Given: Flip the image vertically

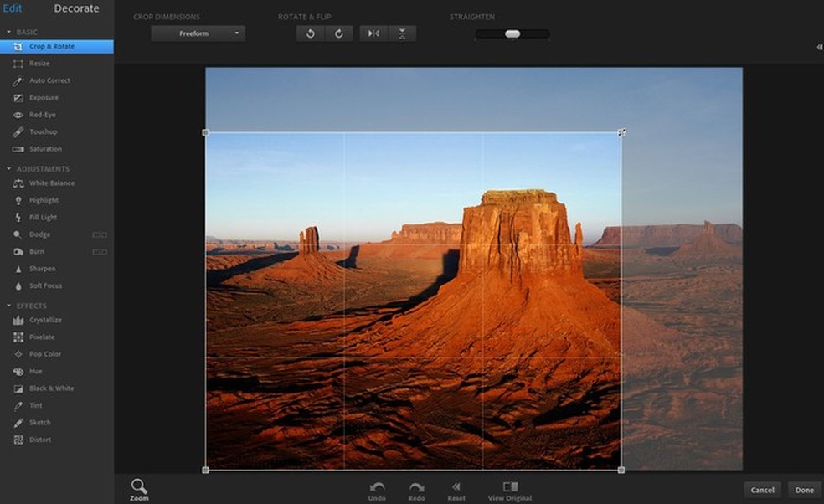Looking at the screenshot, I should coord(402,33).
